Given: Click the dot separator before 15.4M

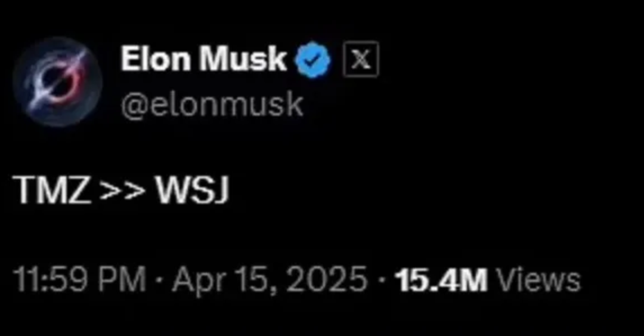Looking at the screenshot, I should [x=382, y=279].
